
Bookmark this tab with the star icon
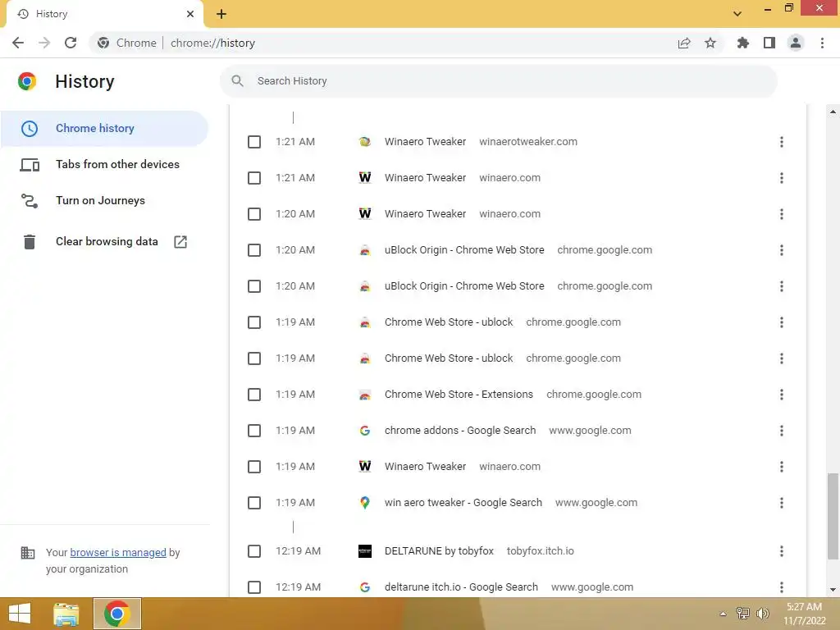pyautogui.click(x=710, y=43)
